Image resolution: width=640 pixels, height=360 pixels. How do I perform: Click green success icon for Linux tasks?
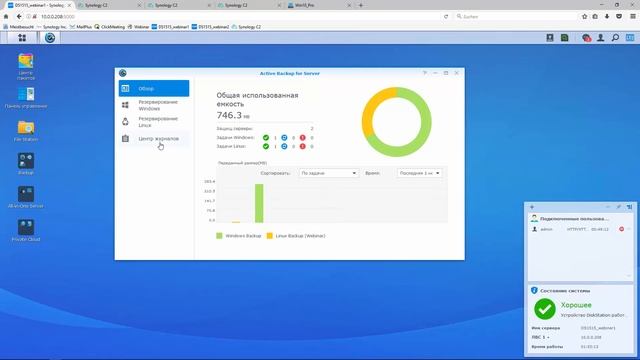tap(266, 146)
